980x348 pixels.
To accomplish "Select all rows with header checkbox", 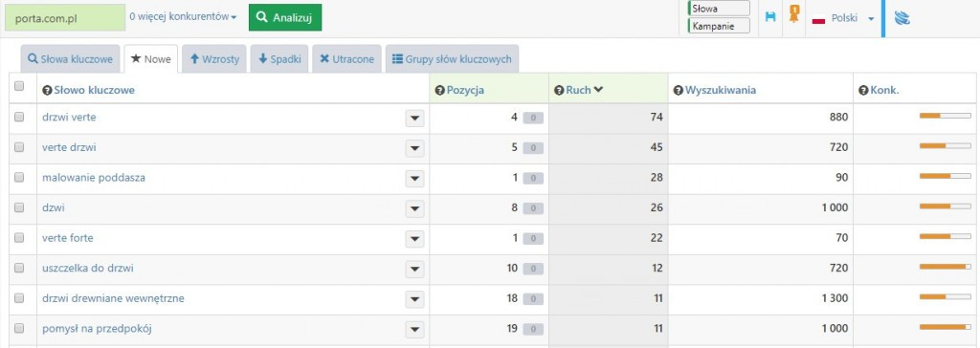I will tap(19, 86).
